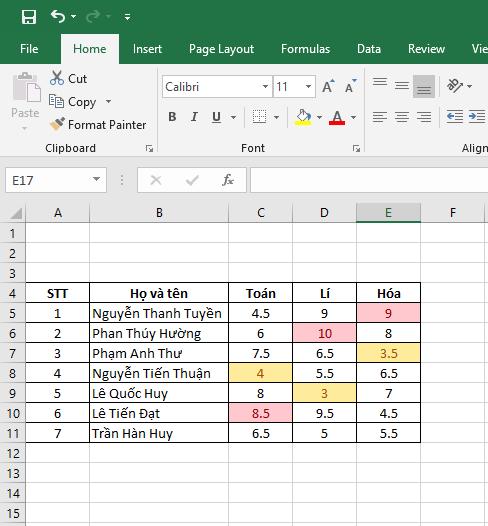
Task: Click the Save icon in quick access toolbar
Action: coord(29,16)
